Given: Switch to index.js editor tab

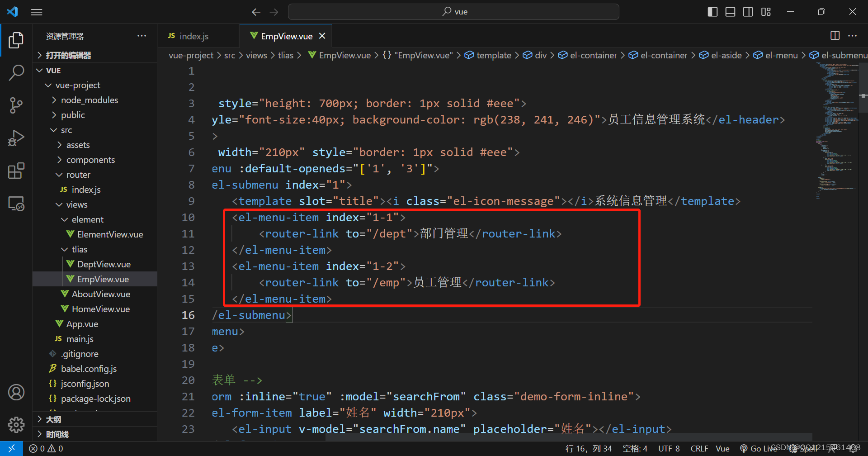Looking at the screenshot, I should coord(198,36).
